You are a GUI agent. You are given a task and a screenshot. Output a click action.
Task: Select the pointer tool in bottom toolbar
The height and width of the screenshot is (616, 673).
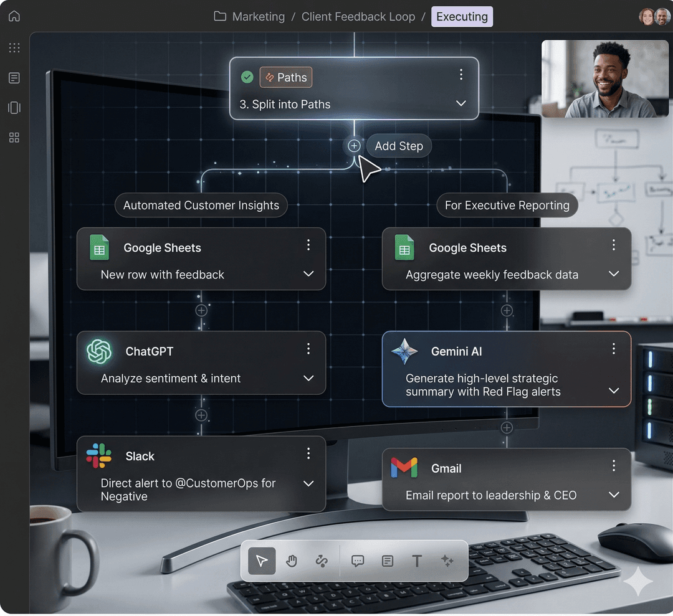(x=261, y=561)
